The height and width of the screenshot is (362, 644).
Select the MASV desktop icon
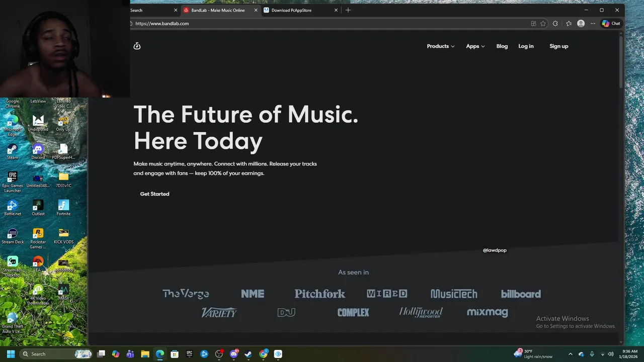click(63, 292)
